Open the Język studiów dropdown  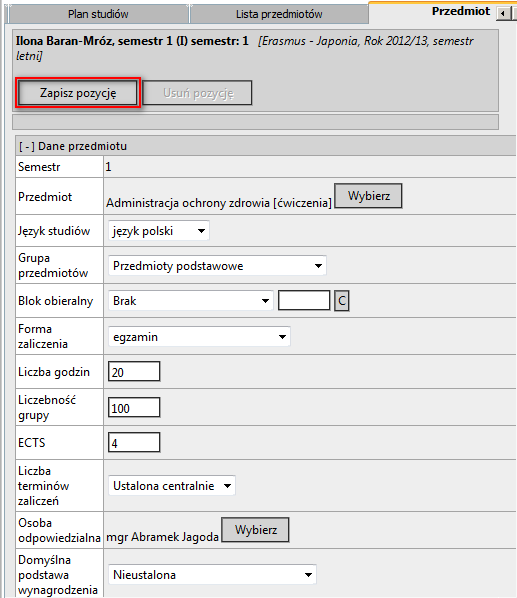coord(159,231)
